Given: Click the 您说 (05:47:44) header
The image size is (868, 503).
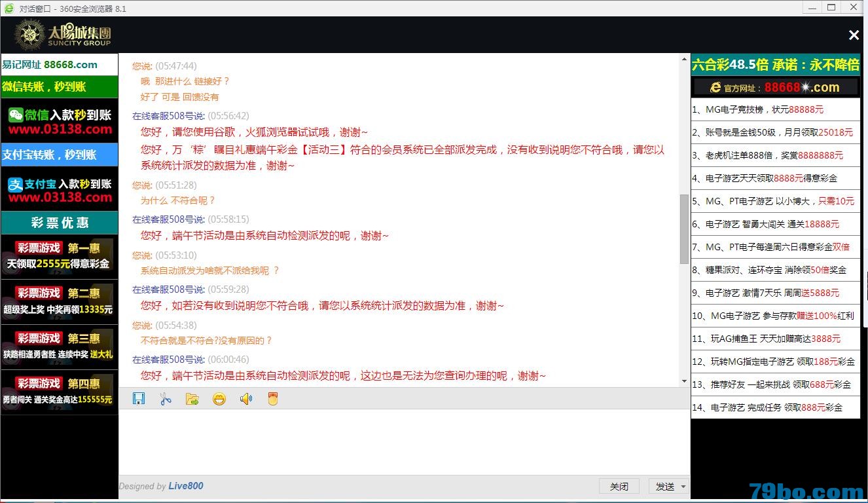Looking at the screenshot, I should pyautogui.click(x=164, y=66).
